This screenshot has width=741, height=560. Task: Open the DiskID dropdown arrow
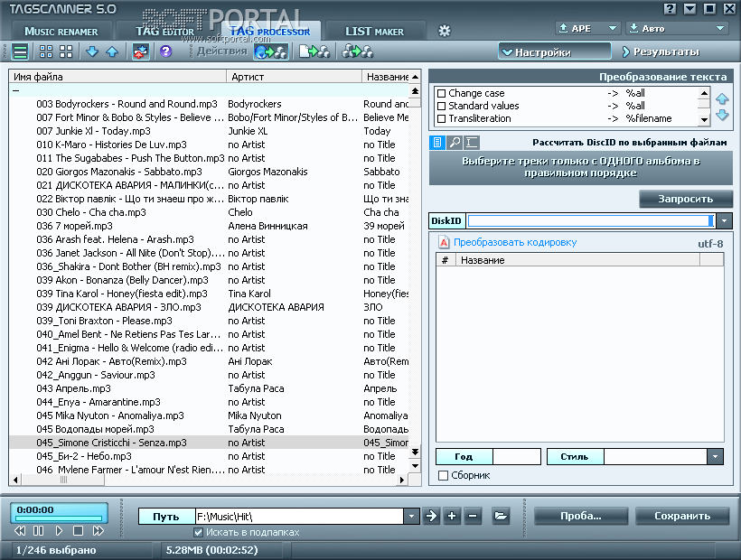click(x=726, y=221)
